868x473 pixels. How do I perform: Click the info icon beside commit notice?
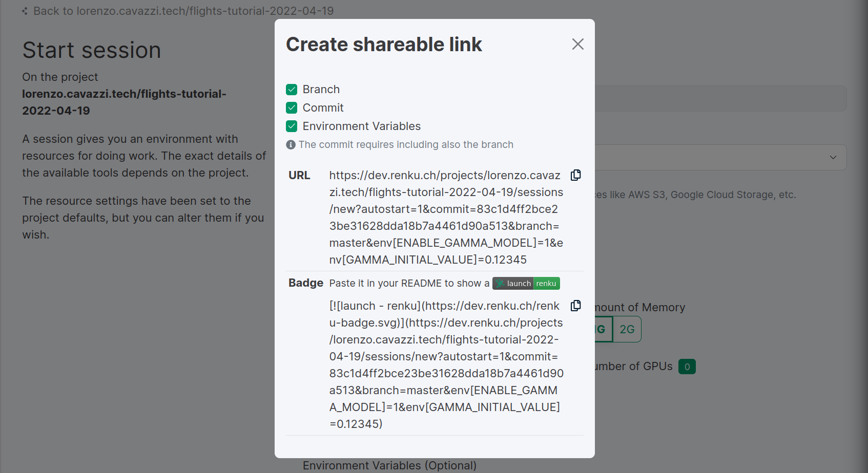click(x=291, y=145)
